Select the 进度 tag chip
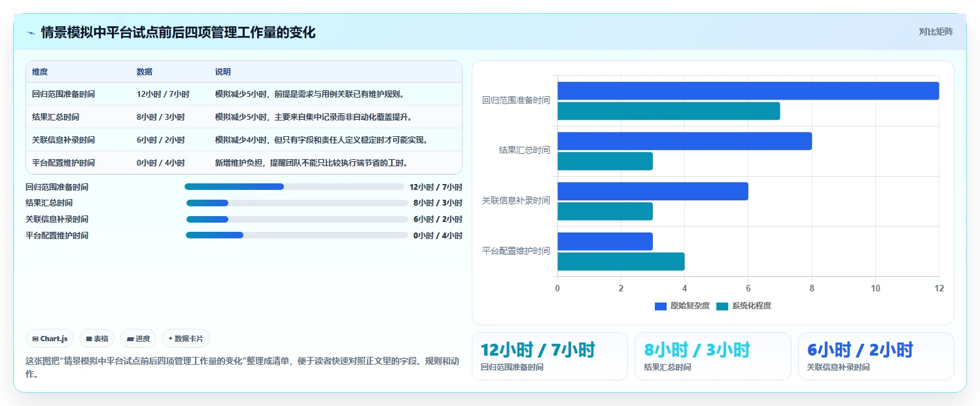The height and width of the screenshot is (406, 980). (x=138, y=339)
